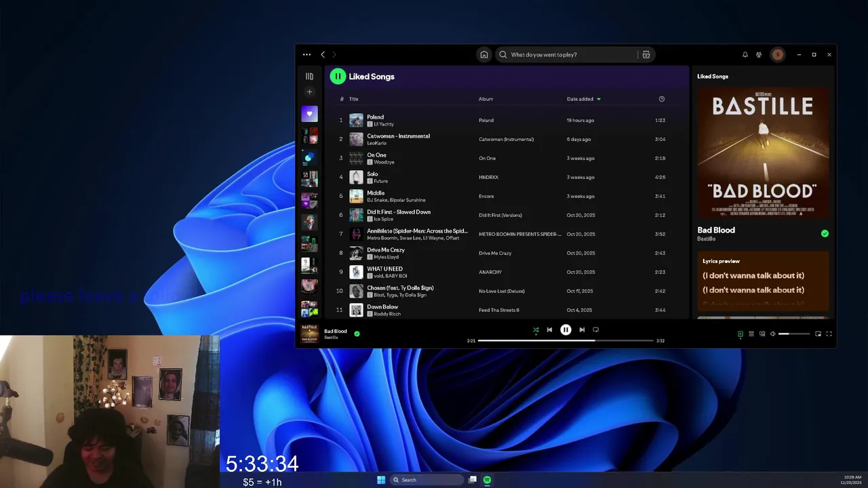Screen dimensions: 868x488
Task: Open the Windows Start button
Action: (x=381, y=480)
